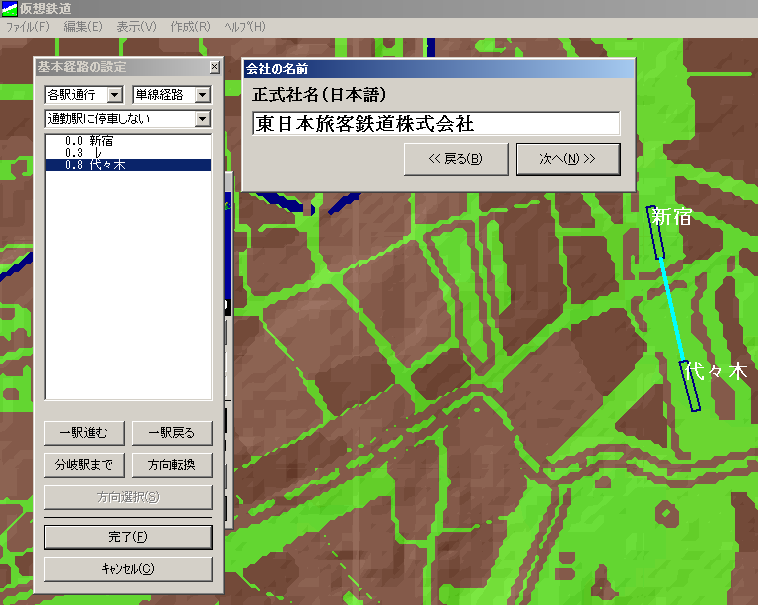Open the 表示(V) menu
This screenshot has height=605, width=758.
tap(136, 27)
